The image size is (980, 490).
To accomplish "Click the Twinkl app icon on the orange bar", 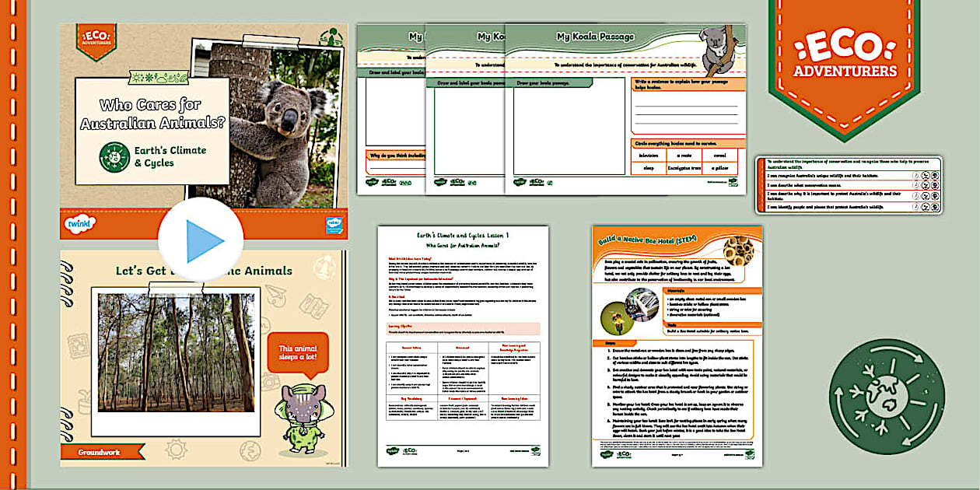I will (x=334, y=224).
